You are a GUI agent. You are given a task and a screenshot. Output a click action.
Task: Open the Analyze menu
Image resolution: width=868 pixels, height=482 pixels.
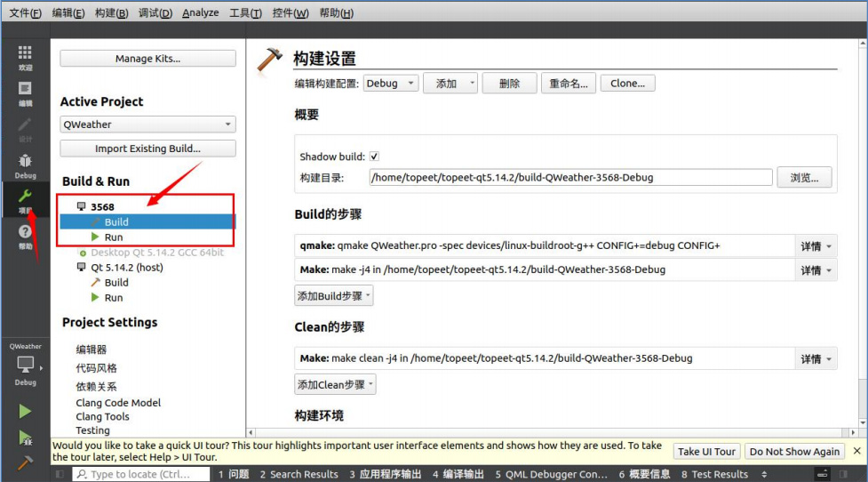[x=200, y=13]
